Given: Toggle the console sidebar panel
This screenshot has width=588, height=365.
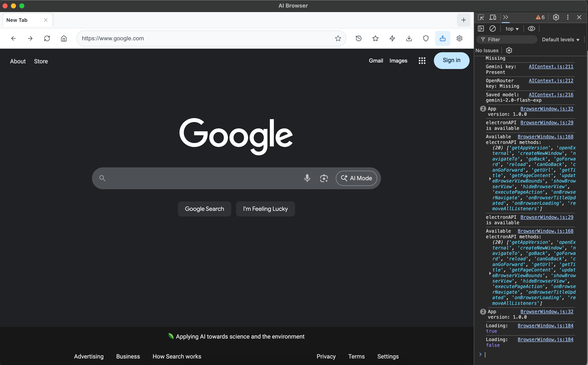Looking at the screenshot, I should (x=481, y=29).
